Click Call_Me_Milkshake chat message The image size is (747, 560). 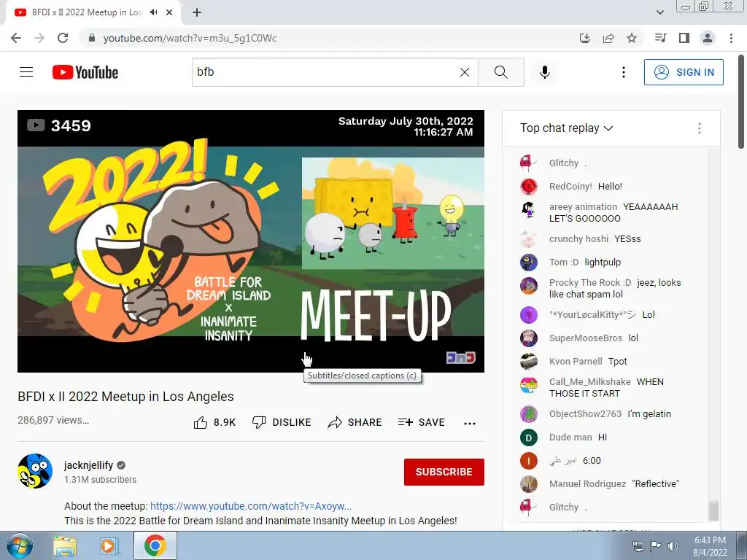613,387
